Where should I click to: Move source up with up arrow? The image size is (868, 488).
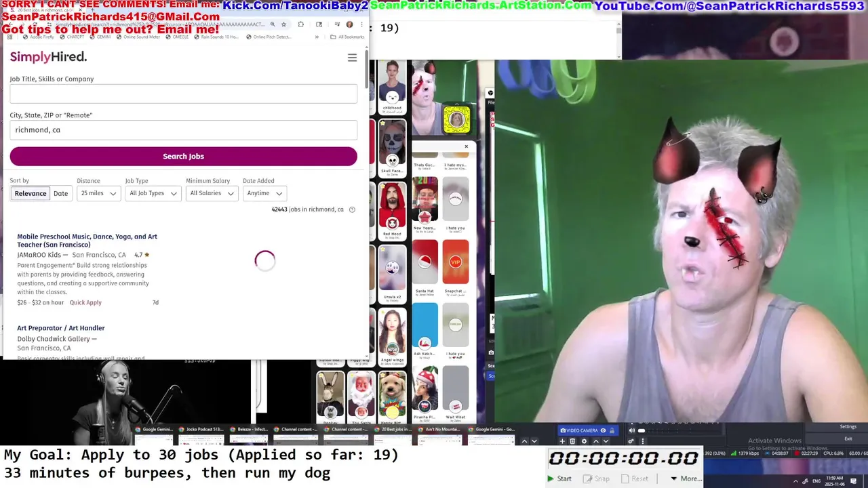pos(595,441)
